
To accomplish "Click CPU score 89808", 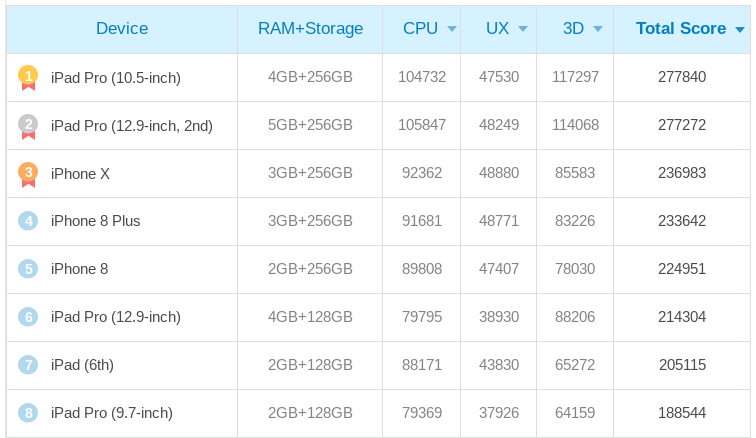I will pyautogui.click(x=422, y=269).
